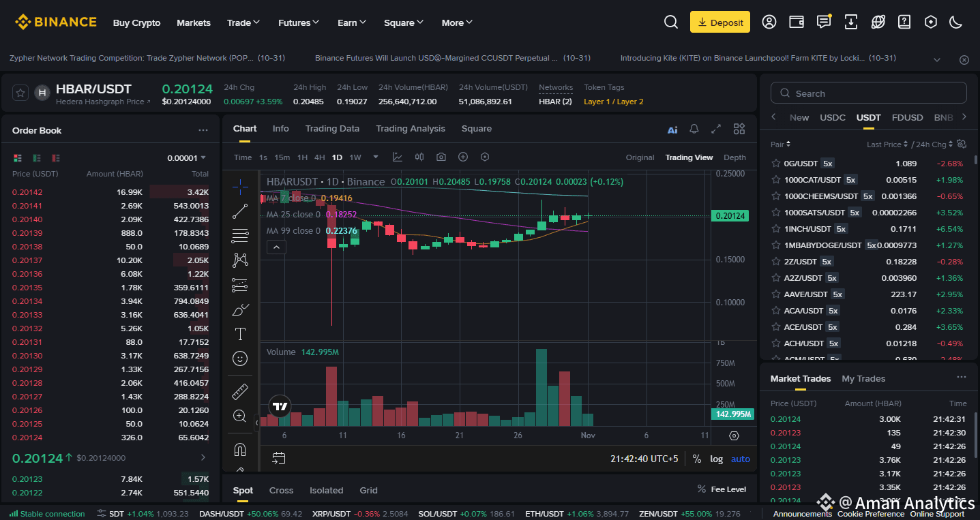Select the pattern drawing tool
The height and width of the screenshot is (520, 980).
pyautogui.click(x=240, y=260)
